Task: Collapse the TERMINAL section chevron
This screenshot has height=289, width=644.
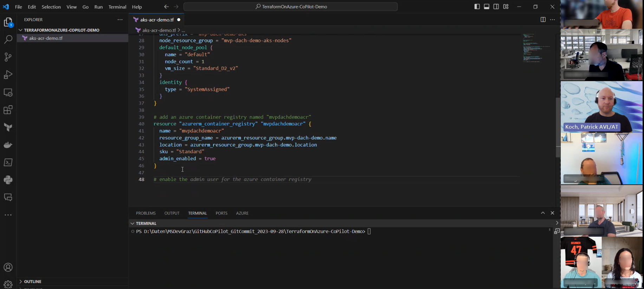Action: [132, 223]
